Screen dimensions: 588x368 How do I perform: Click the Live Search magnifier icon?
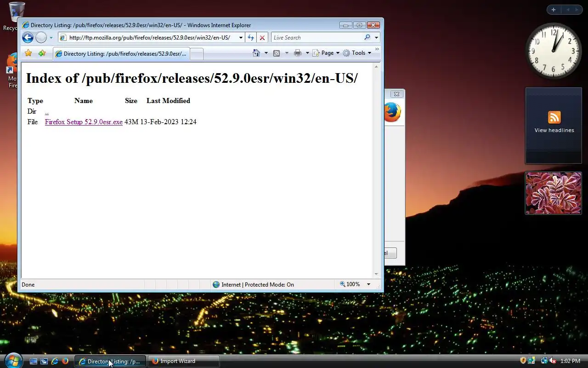pyautogui.click(x=367, y=38)
